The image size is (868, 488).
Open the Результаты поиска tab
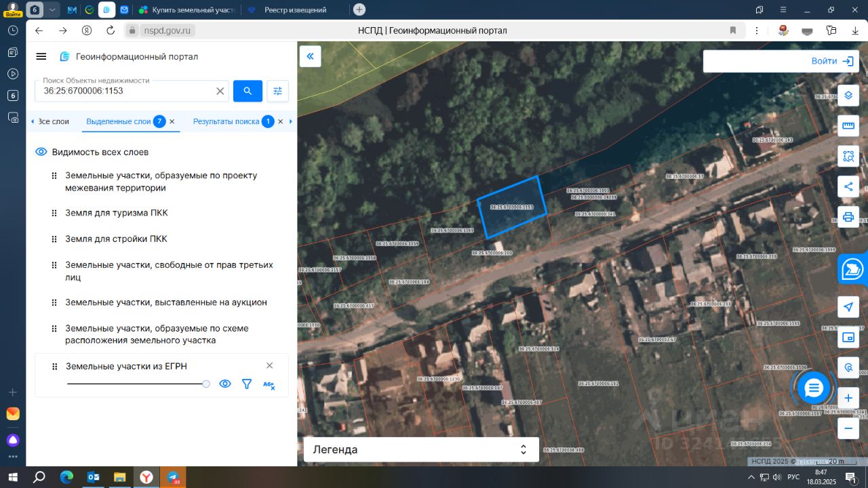tap(226, 121)
